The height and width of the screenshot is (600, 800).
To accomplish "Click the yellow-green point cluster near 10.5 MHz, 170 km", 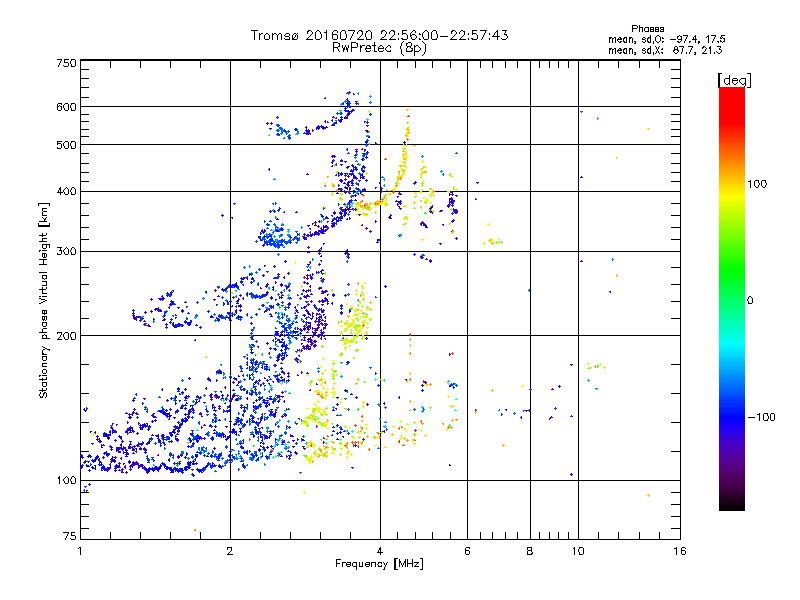I will [x=596, y=366].
